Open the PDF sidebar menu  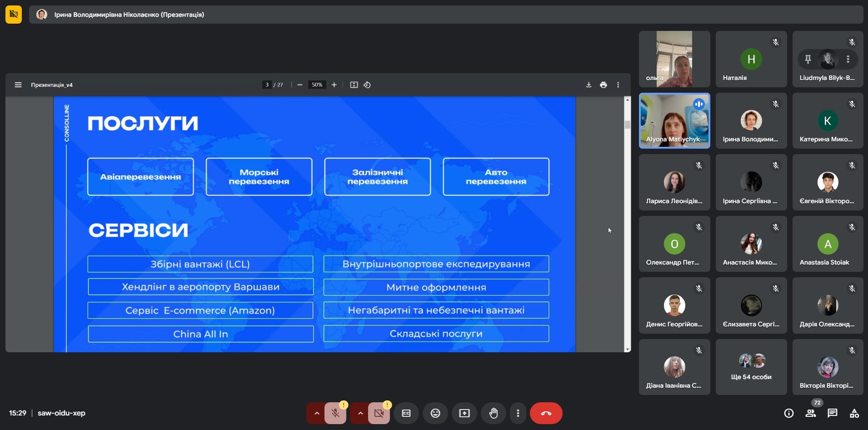click(18, 85)
